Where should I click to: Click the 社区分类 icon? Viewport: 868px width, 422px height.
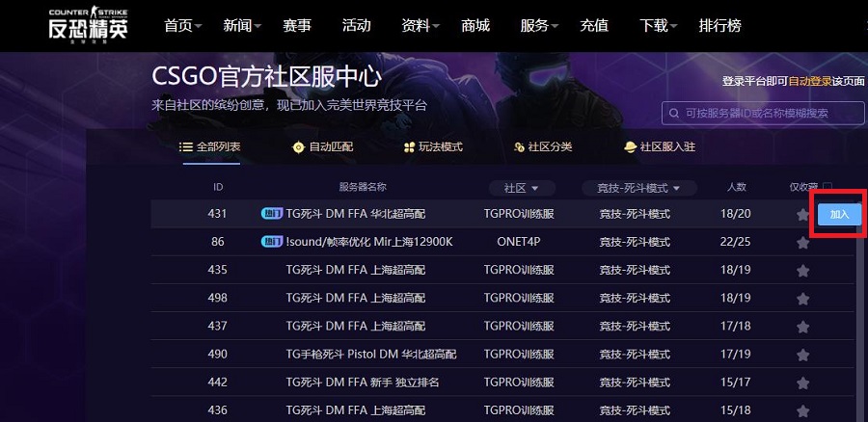519,147
